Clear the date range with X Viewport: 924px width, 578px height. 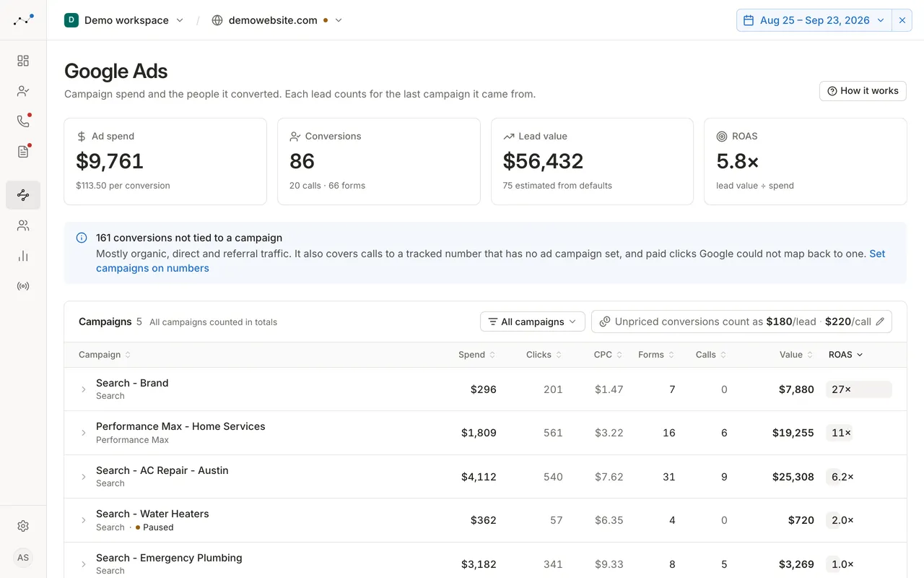click(x=902, y=20)
